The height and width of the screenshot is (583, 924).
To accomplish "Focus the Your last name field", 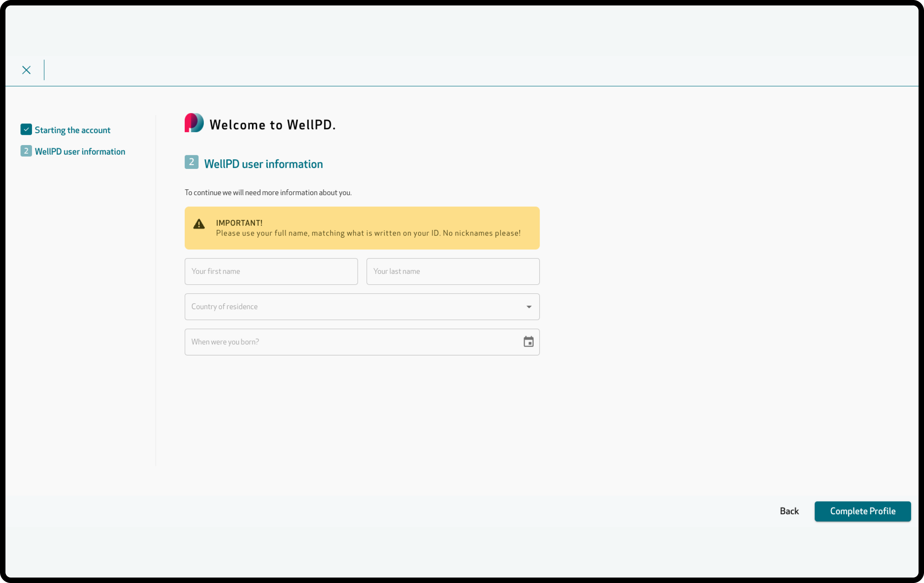I will click(453, 271).
